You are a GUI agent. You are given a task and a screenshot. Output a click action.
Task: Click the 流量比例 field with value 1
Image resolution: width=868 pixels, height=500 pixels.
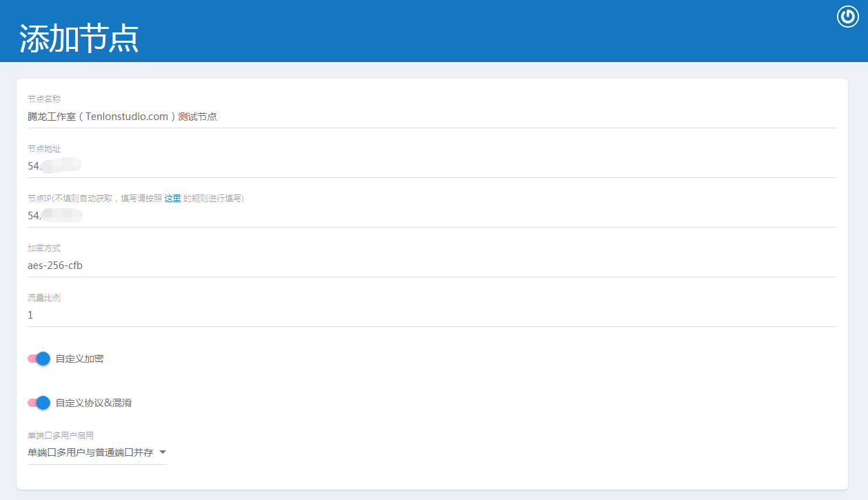(432, 316)
